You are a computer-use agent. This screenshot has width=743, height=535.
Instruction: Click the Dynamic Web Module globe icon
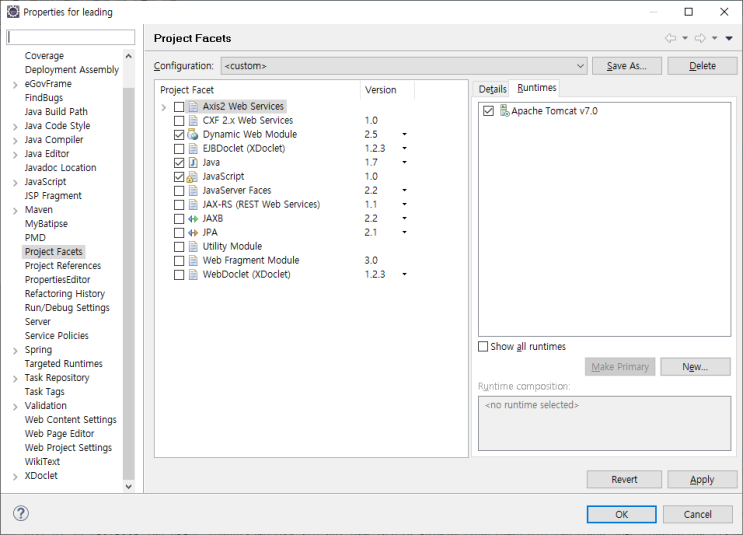193,135
